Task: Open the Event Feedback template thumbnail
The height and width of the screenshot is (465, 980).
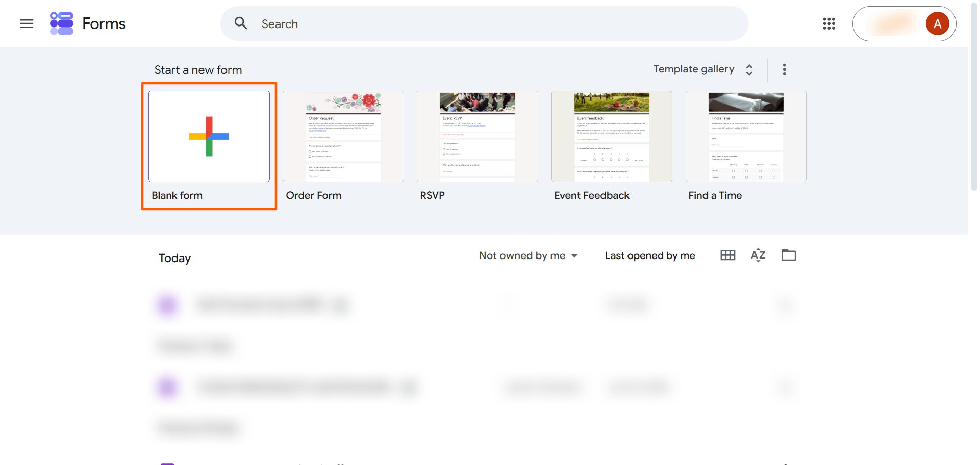Action: point(612,136)
